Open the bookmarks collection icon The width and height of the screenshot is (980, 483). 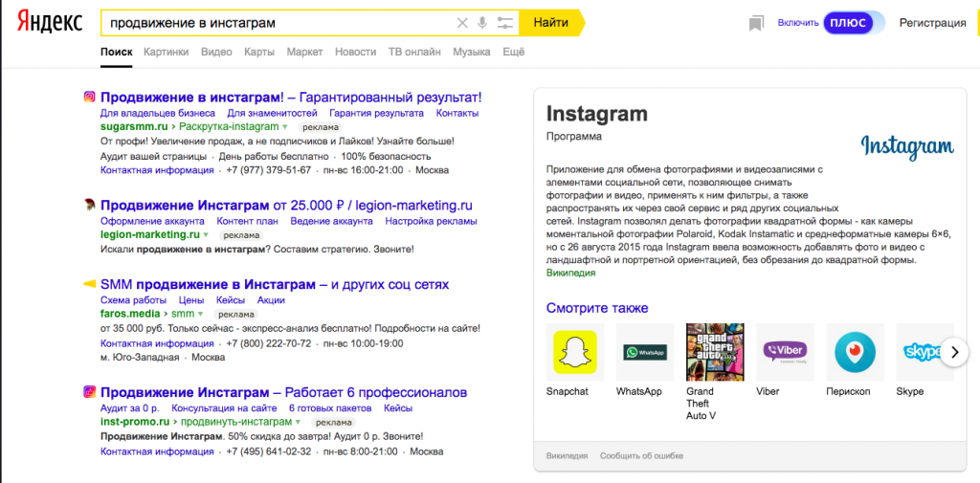point(757,23)
